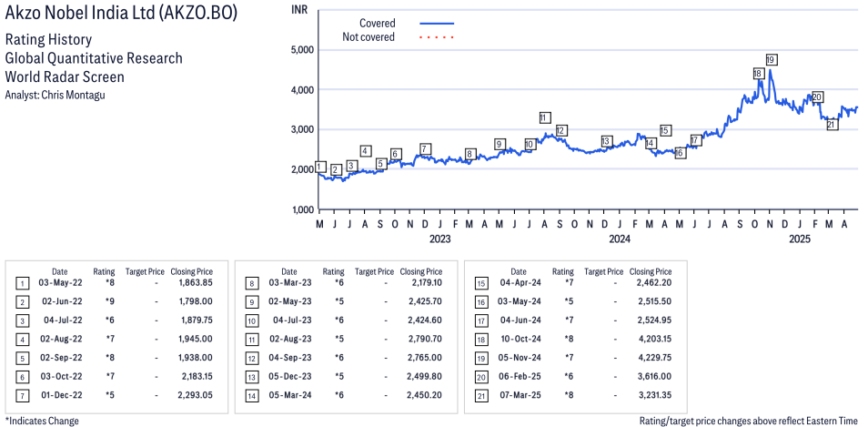Image resolution: width=868 pixels, height=427 pixels.
Task: Select chart marker 18 near the peak
Action: click(x=759, y=74)
